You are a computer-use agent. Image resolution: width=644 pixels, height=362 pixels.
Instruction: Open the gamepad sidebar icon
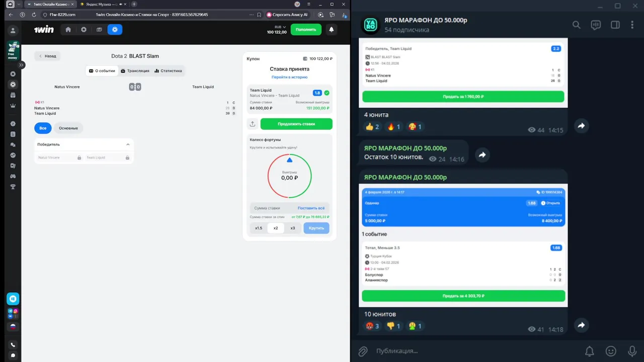[x=13, y=176]
